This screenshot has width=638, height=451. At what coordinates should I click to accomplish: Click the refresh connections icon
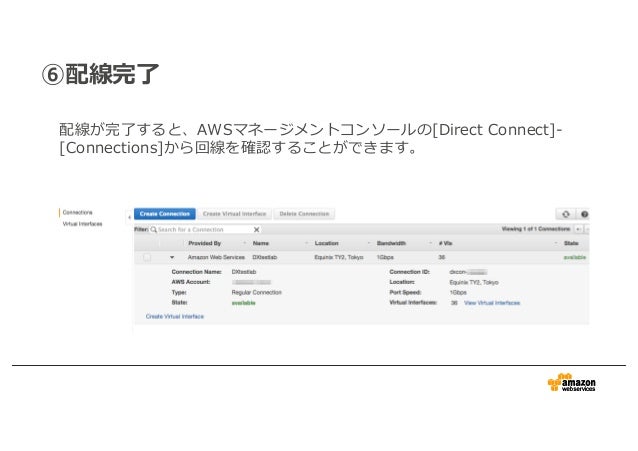[x=566, y=214]
